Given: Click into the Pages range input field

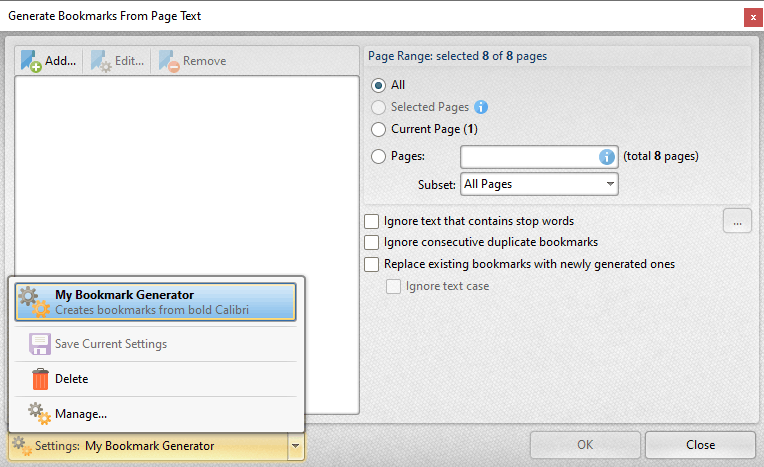Looking at the screenshot, I should coord(530,157).
